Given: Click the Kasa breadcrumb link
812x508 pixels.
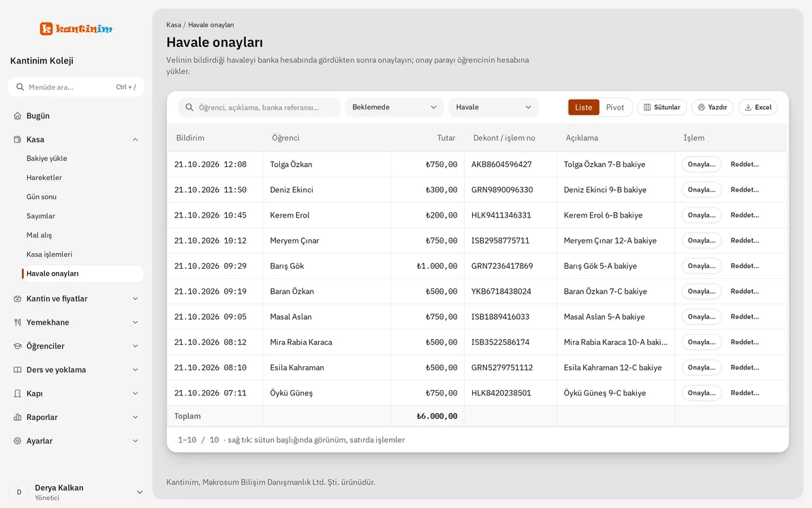Looking at the screenshot, I should [x=174, y=25].
